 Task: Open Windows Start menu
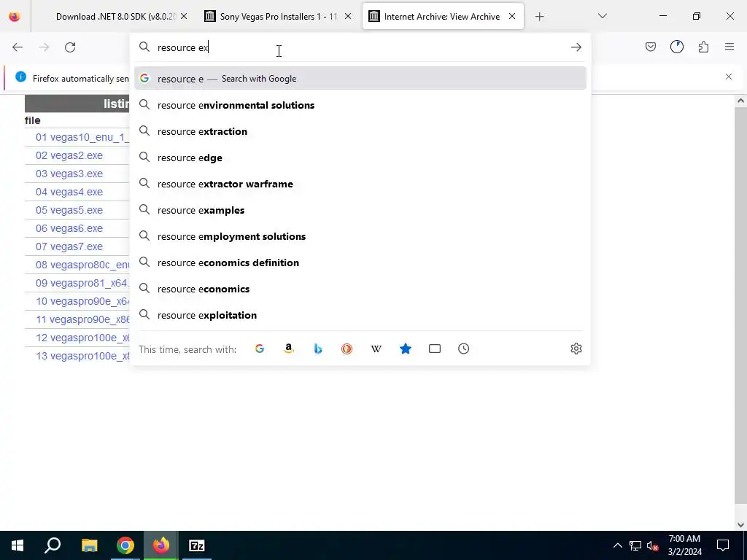[18, 545]
